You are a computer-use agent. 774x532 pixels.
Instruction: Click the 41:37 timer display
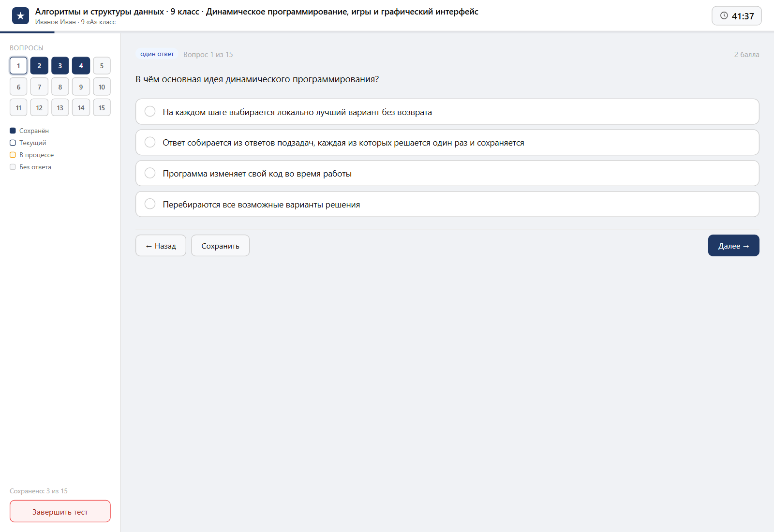coord(736,16)
